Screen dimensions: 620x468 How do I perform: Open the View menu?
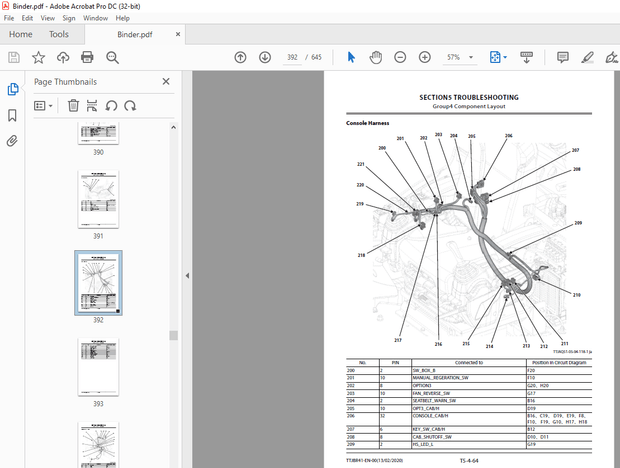[x=47, y=18]
